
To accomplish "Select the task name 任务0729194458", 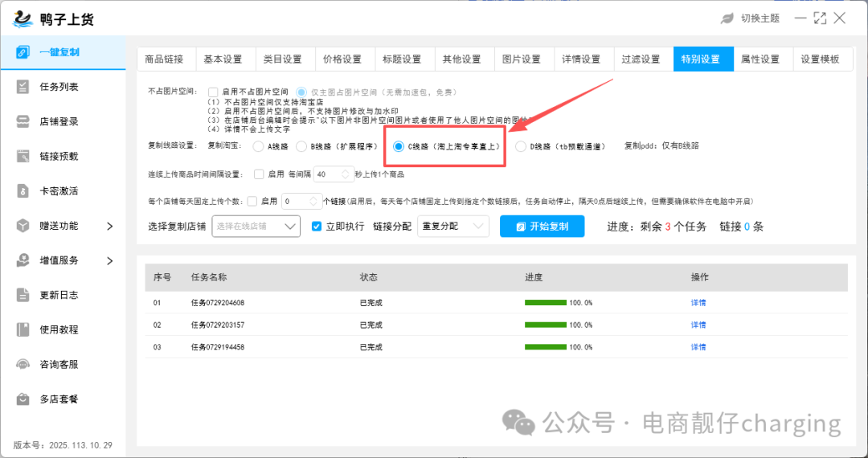I will 218,347.
